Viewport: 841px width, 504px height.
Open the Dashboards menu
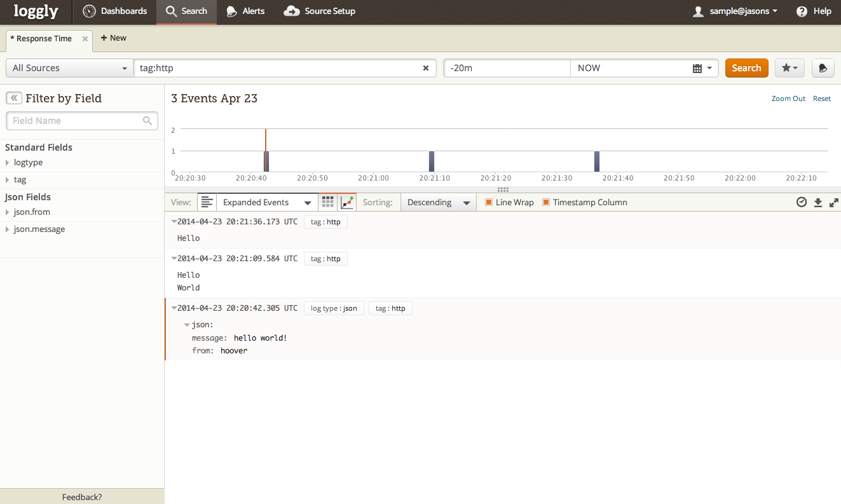point(115,11)
